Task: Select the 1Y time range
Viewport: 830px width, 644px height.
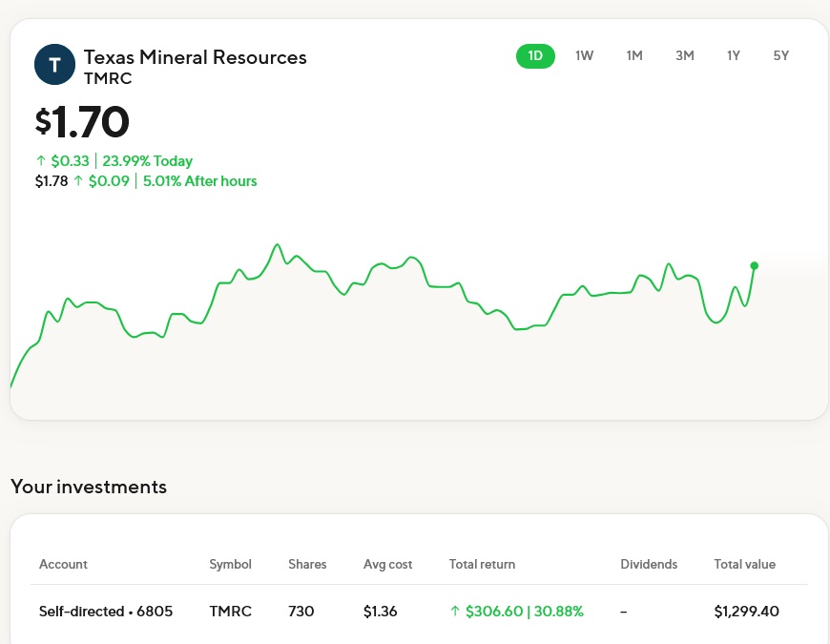Action: coord(734,55)
